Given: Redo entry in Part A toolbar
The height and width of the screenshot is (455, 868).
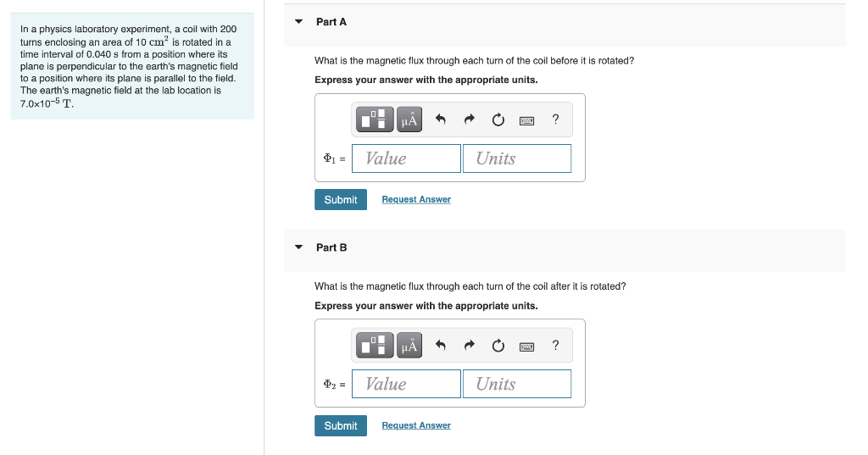Looking at the screenshot, I should coord(470,119).
